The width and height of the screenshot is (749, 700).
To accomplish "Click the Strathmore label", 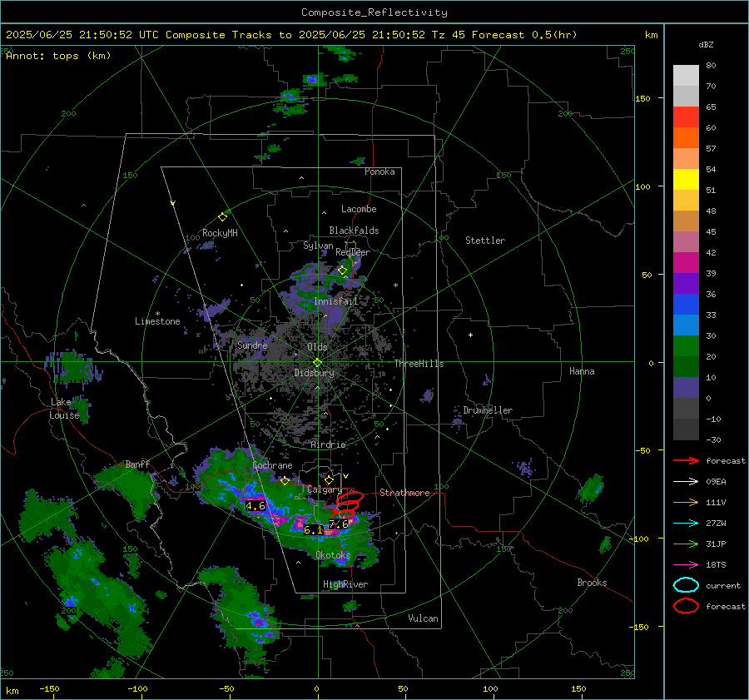I will point(405,493).
